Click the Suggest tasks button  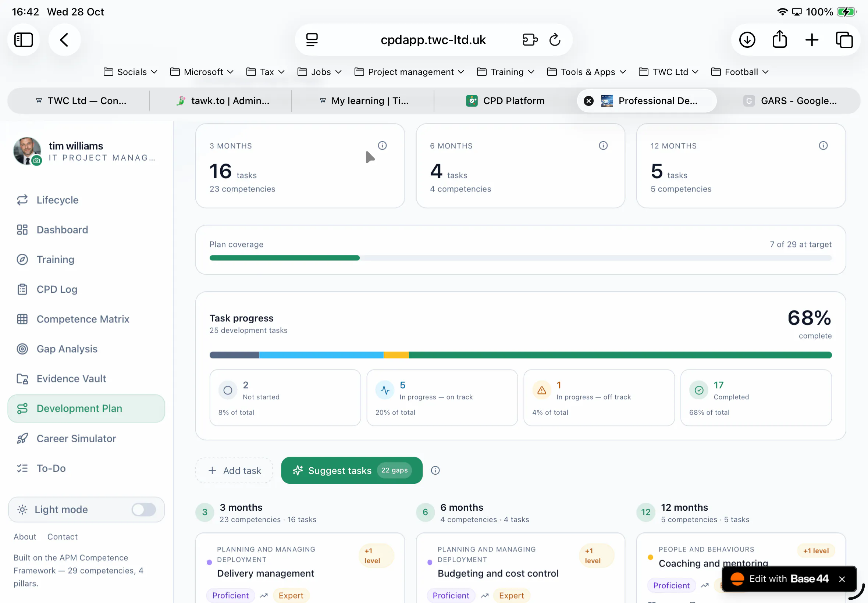352,470
